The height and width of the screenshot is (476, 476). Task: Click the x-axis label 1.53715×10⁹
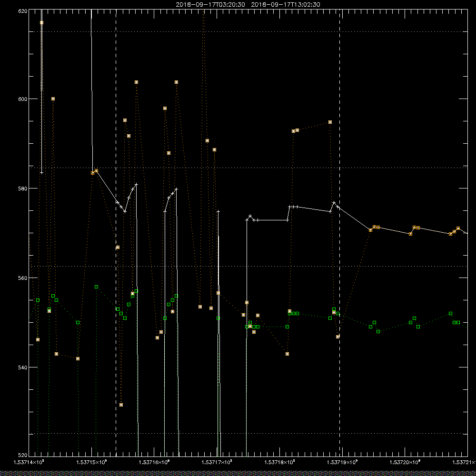[91, 462]
